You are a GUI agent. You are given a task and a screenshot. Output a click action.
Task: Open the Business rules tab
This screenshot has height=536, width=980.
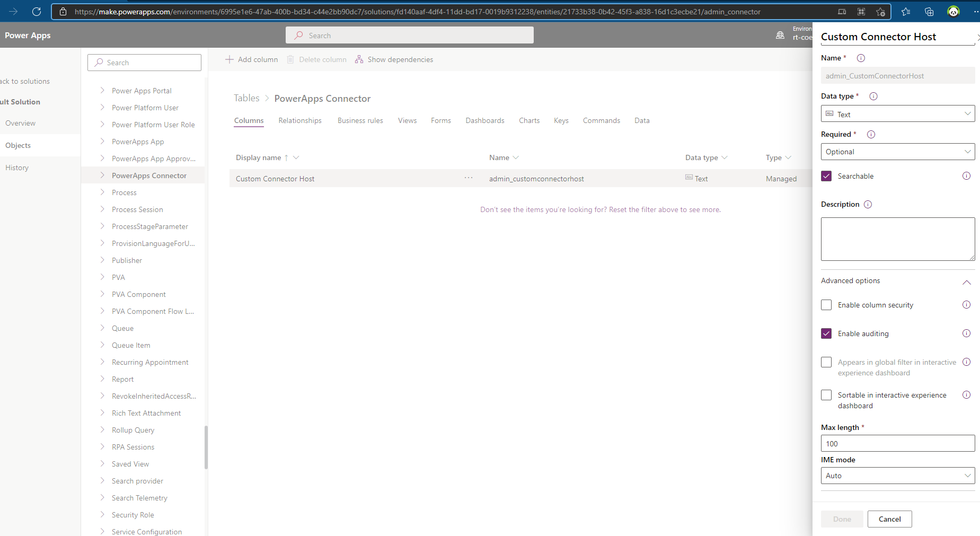click(x=360, y=120)
